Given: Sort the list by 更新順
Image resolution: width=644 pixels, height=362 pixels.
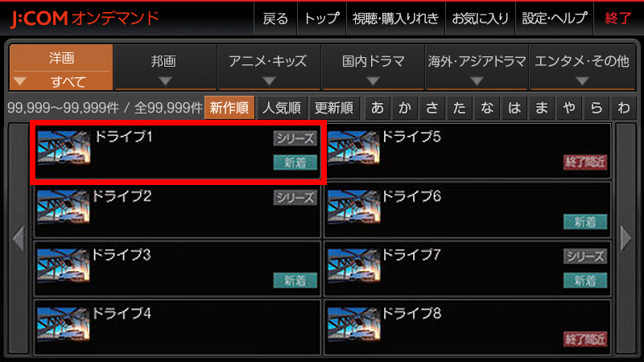Looking at the screenshot, I should pyautogui.click(x=334, y=108).
